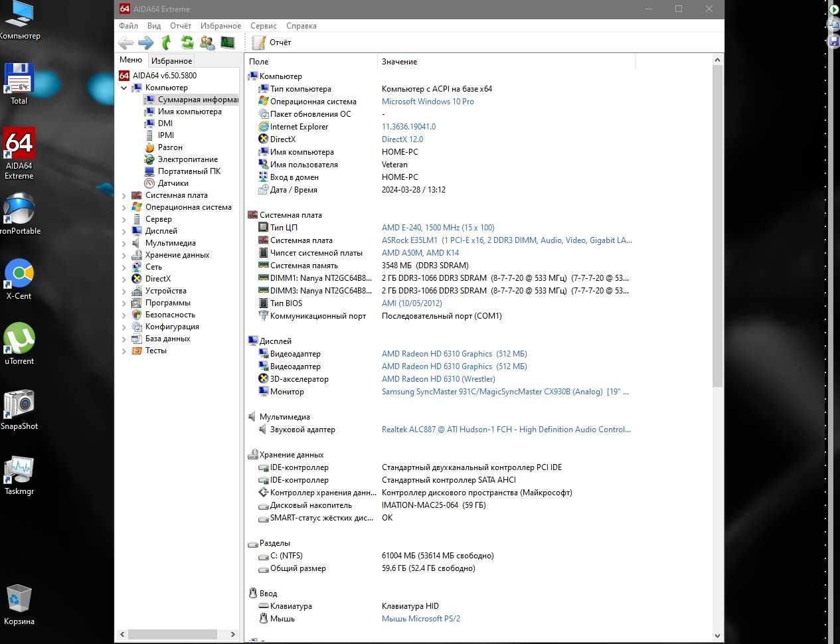Screen dimensions: 840x644
Task: Open the Избранное menu in menu bar
Action: [x=221, y=26]
